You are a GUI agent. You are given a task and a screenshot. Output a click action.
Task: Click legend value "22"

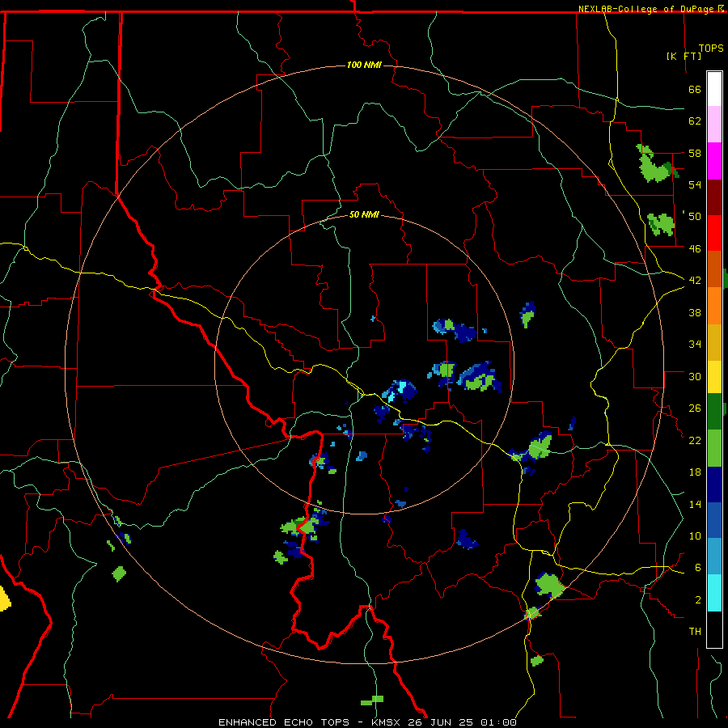(x=695, y=440)
